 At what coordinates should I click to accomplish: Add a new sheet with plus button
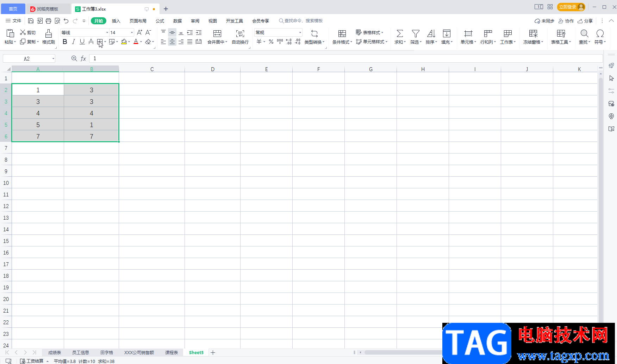[213, 352]
